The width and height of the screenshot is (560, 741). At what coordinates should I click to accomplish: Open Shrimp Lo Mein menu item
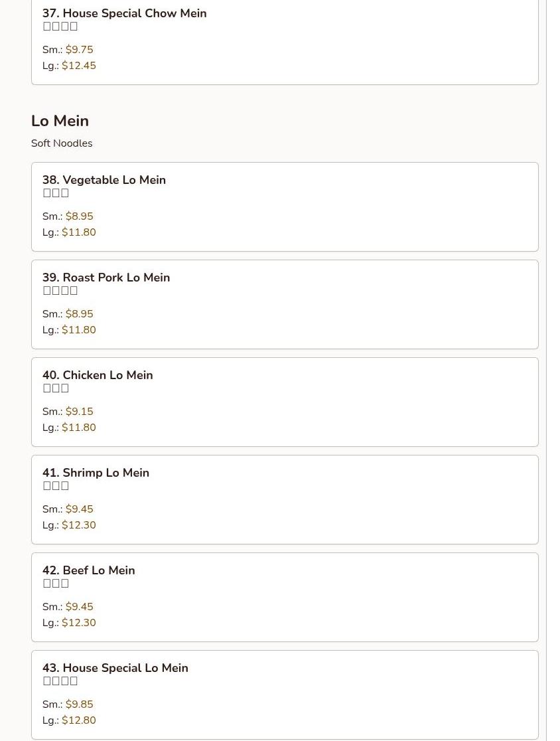click(x=96, y=473)
